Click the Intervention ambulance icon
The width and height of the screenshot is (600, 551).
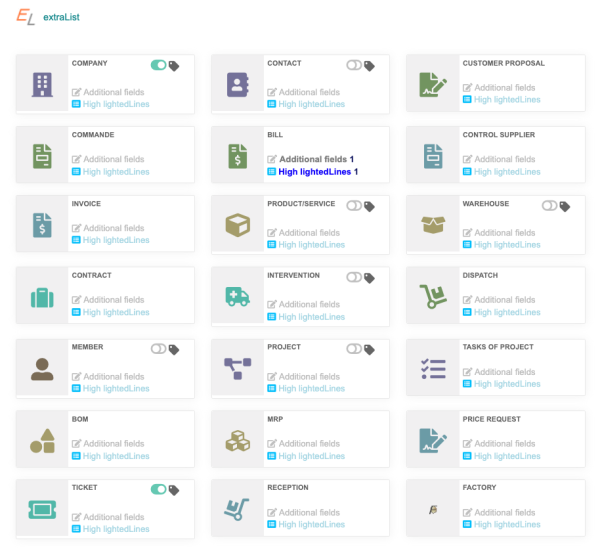[x=237, y=296]
